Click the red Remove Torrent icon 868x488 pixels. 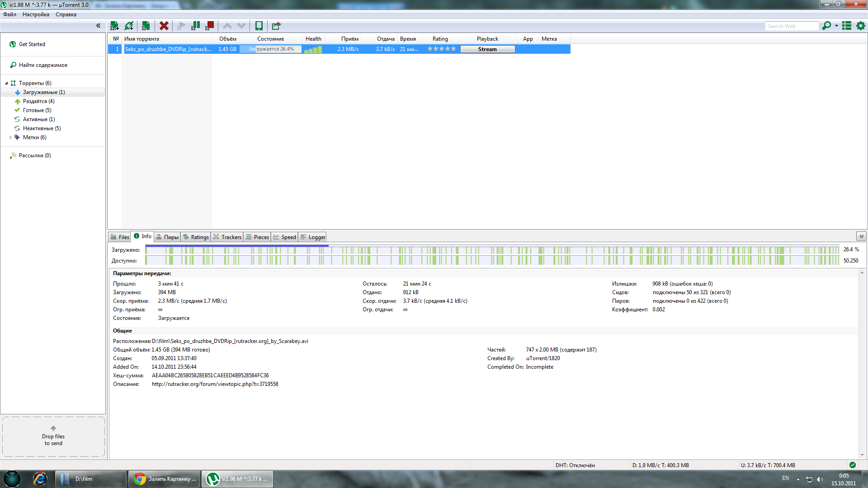click(x=164, y=26)
